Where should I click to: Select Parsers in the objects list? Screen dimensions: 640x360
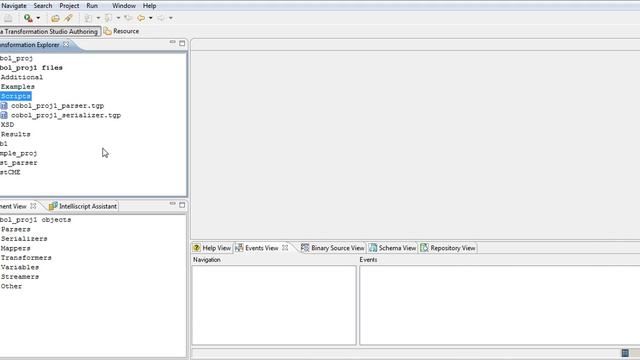pyautogui.click(x=16, y=229)
